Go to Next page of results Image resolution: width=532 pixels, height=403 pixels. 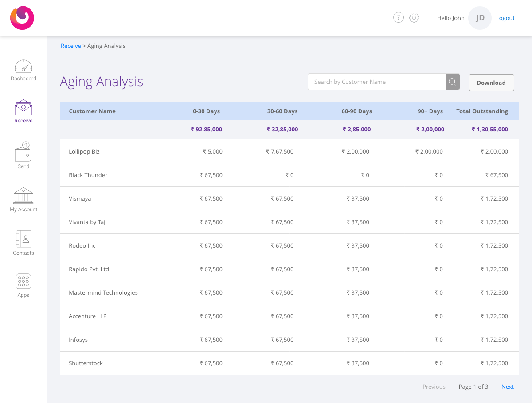pyautogui.click(x=508, y=387)
